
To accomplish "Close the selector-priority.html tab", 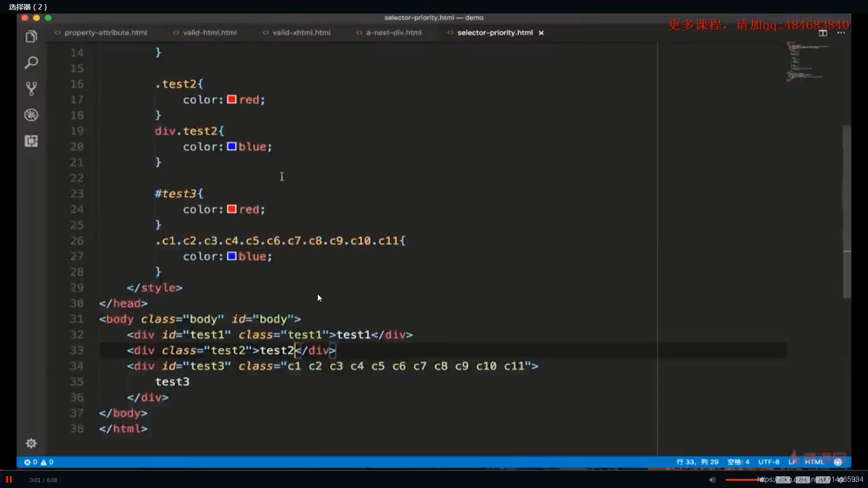I will [541, 33].
